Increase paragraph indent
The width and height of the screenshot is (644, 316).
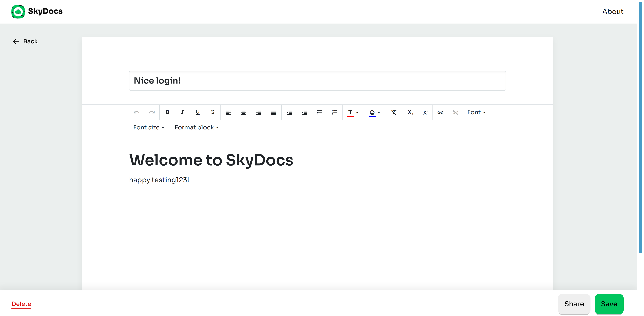point(289,112)
